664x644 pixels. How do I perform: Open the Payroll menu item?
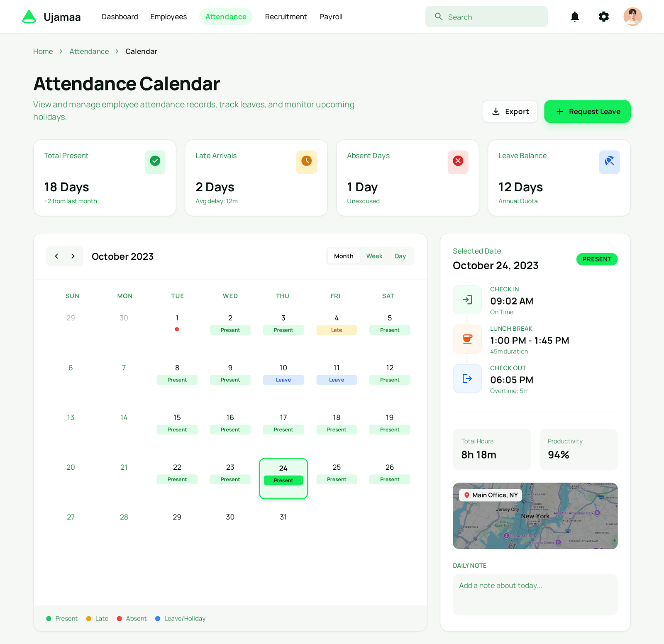(331, 17)
